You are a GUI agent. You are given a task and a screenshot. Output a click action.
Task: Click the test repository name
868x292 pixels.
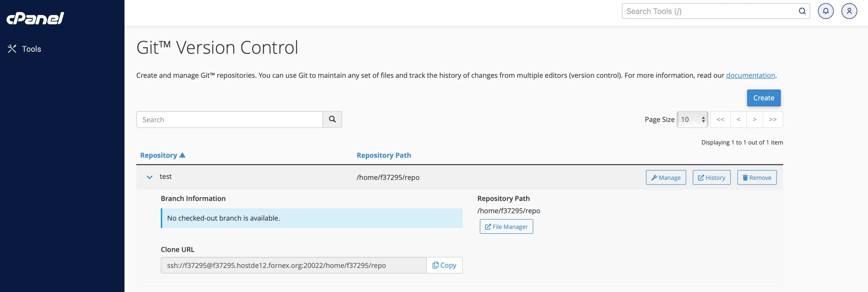165,177
